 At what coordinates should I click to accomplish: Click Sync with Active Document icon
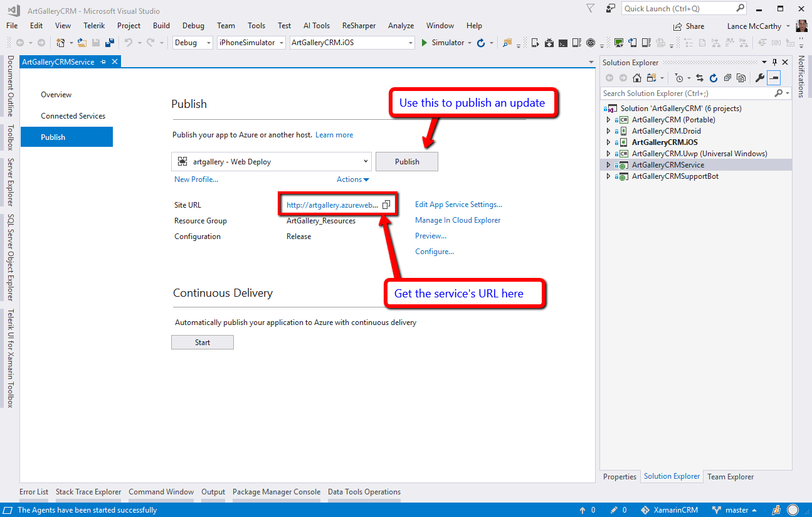(700, 78)
